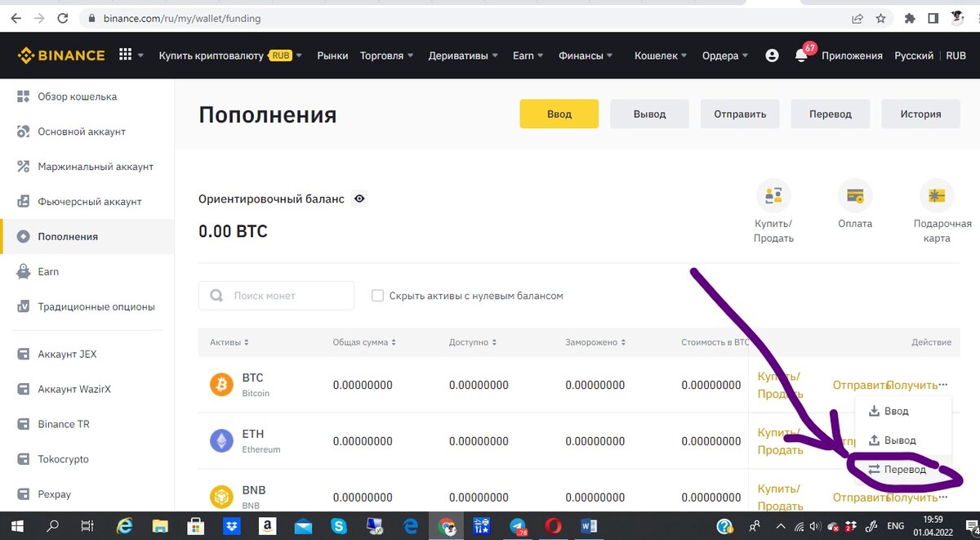Reload the page in the browser
Screen dimensions: 980x540
[63, 18]
